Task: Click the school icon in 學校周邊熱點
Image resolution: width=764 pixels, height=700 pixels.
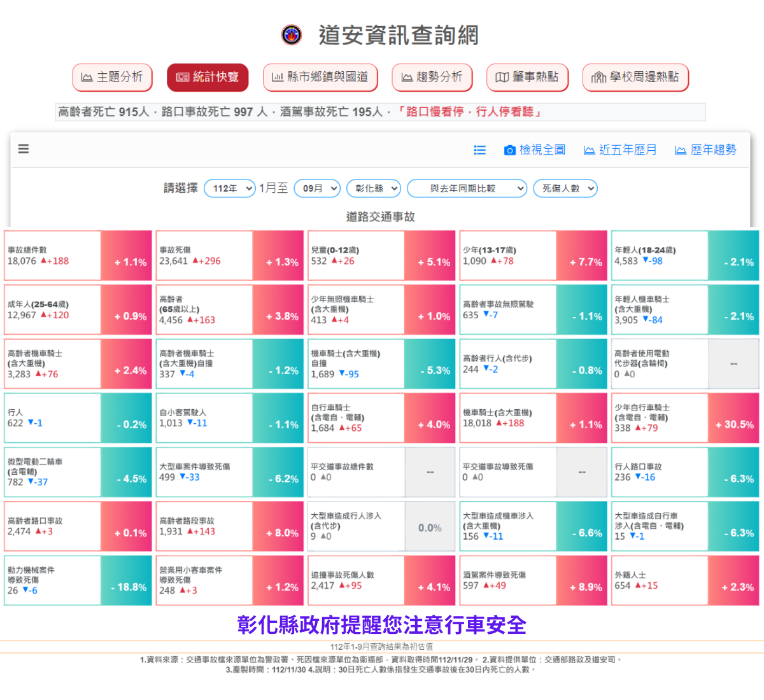Action: [x=598, y=78]
